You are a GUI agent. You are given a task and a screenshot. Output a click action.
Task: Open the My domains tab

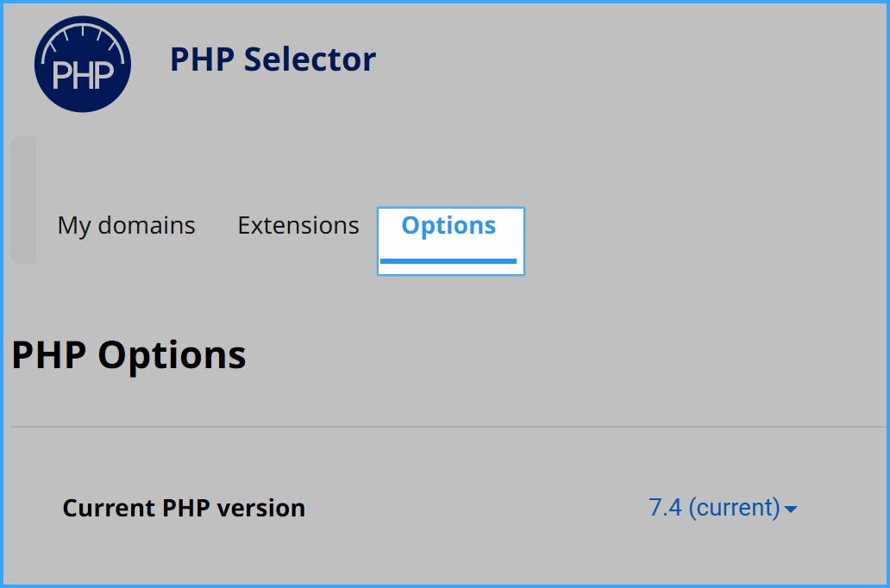pyautogui.click(x=127, y=226)
